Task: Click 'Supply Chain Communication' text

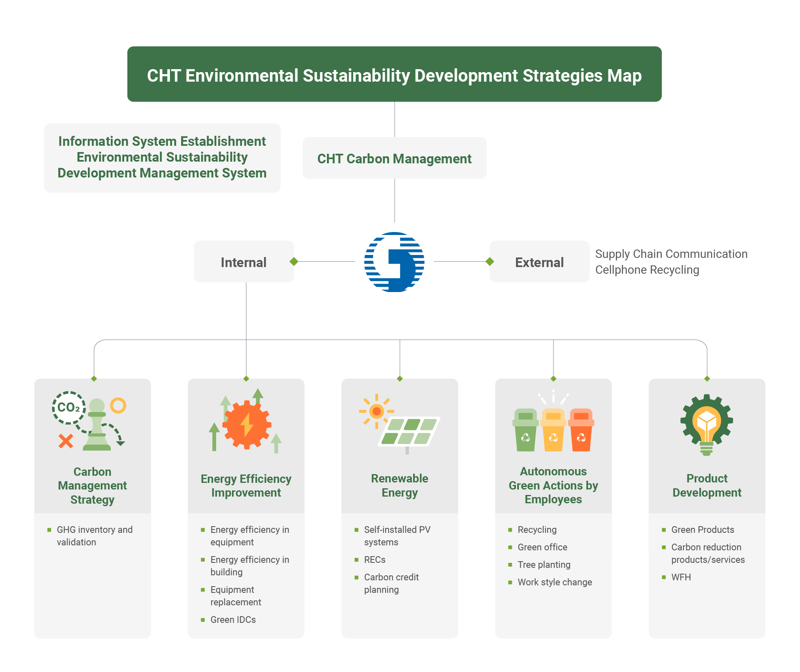Action: pos(671,254)
